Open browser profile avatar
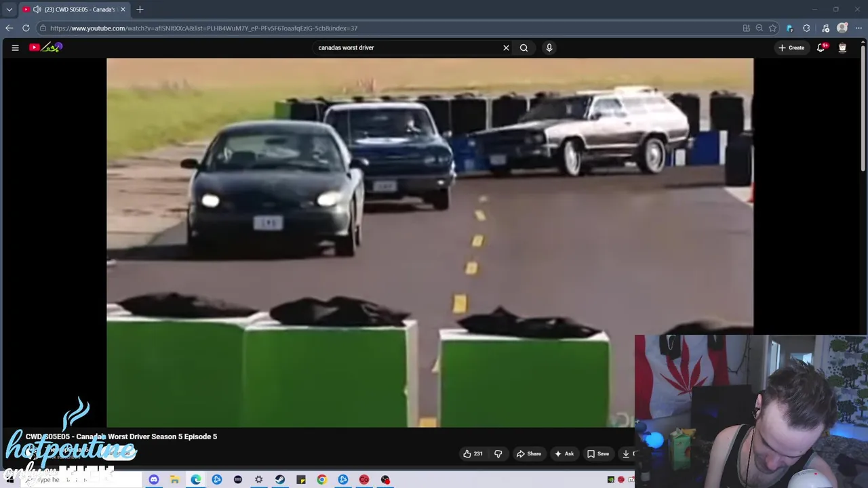This screenshot has height=488, width=868. [x=842, y=28]
